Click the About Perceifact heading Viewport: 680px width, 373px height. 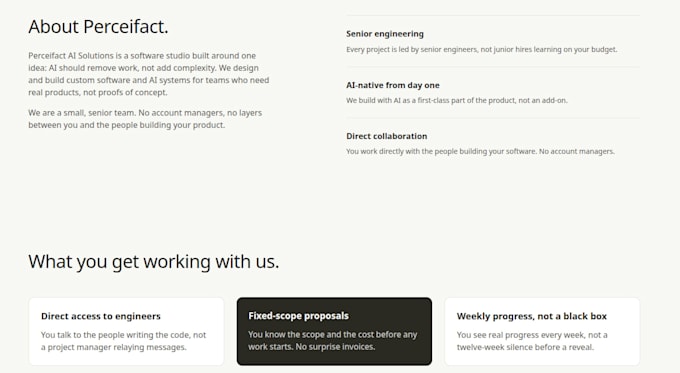coord(98,27)
